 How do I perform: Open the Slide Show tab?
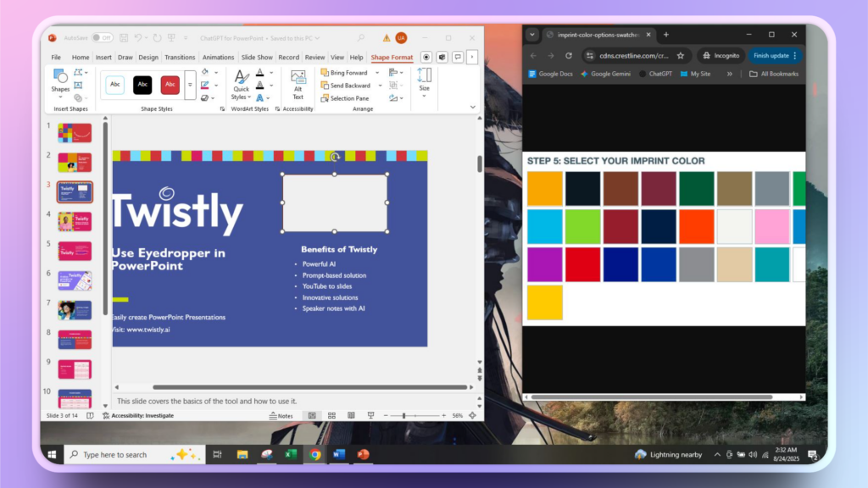[x=257, y=57]
